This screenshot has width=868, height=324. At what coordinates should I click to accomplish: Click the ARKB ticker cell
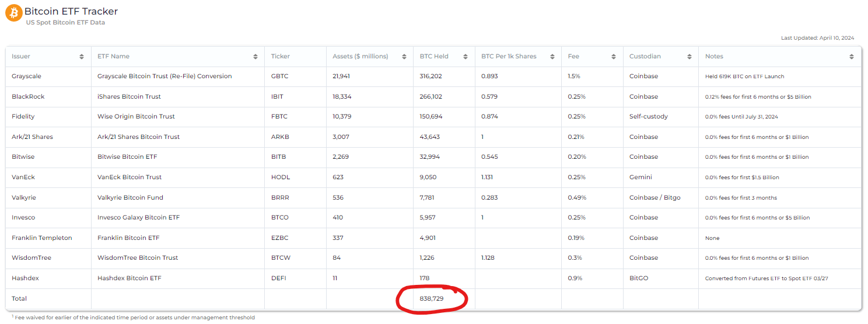(x=280, y=137)
